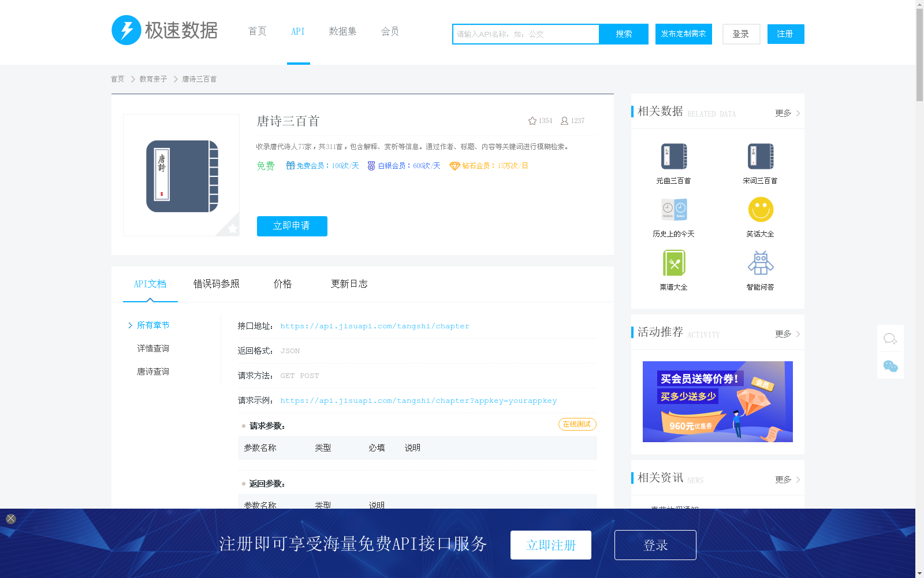This screenshot has width=924, height=578.
Task: Click the 智能问答 robot icon
Action: click(761, 262)
